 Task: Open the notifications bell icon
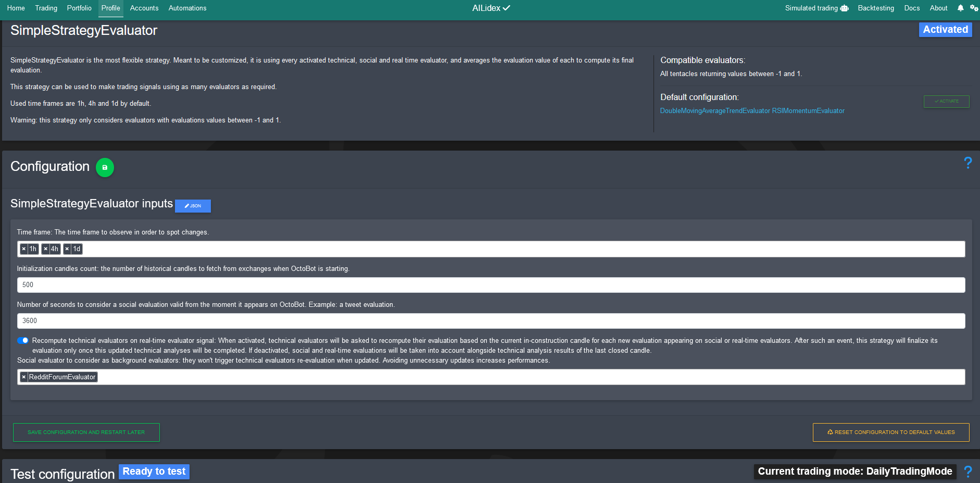point(960,8)
